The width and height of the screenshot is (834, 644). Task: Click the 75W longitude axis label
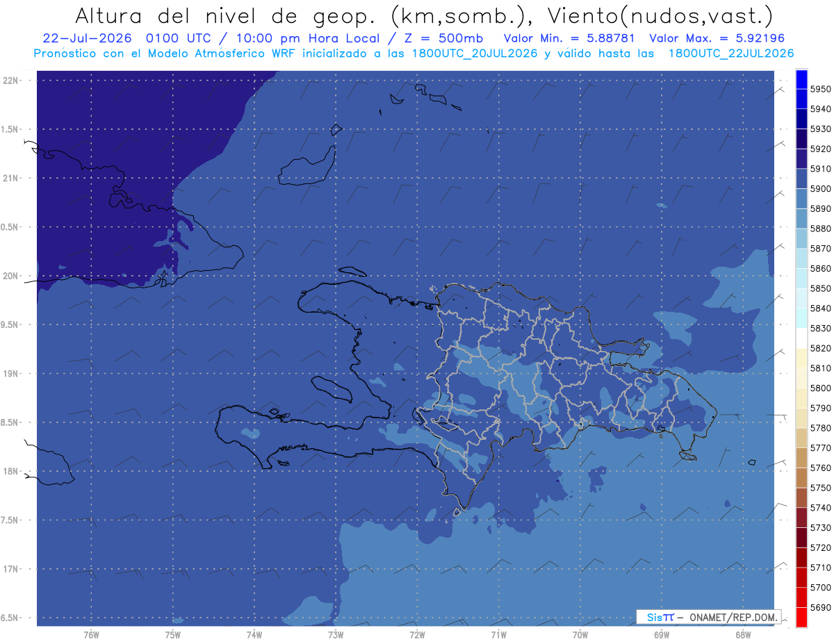point(172,634)
